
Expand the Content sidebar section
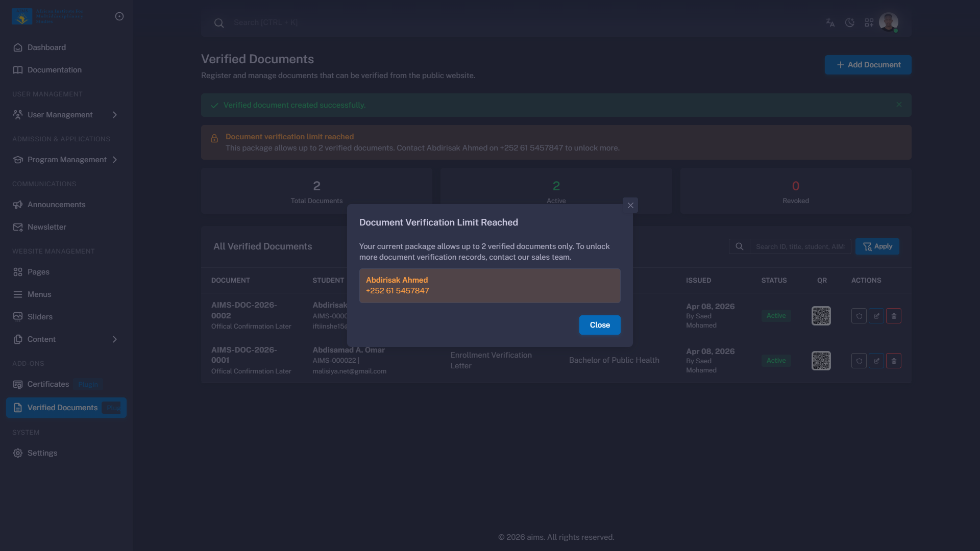(x=115, y=339)
